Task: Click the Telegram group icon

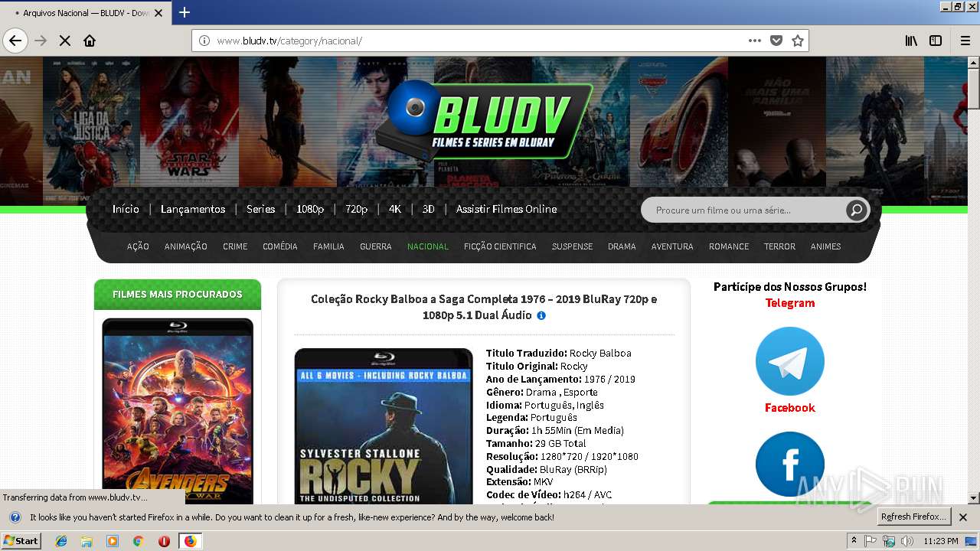Action: click(789, 361)
